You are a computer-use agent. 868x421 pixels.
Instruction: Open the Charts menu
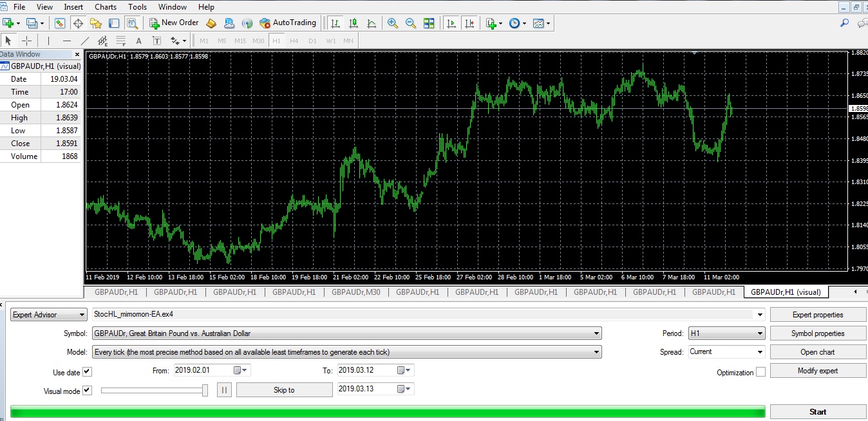(106, 7)
